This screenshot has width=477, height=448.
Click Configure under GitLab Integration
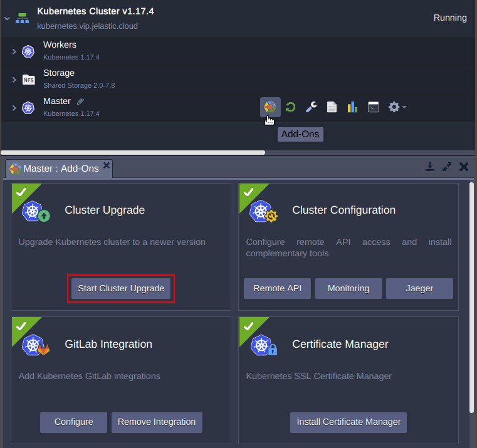73,422
